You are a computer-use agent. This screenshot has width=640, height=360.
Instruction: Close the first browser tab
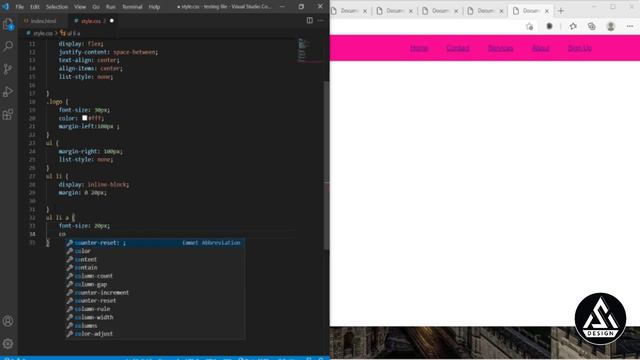(365, 11)
